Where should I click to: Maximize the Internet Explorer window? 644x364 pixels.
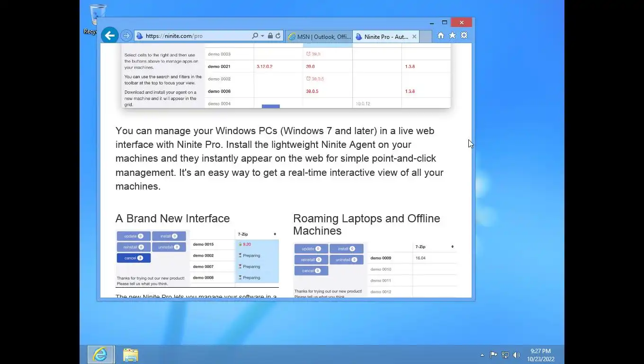pyautogui.click(x=445, y=23)
